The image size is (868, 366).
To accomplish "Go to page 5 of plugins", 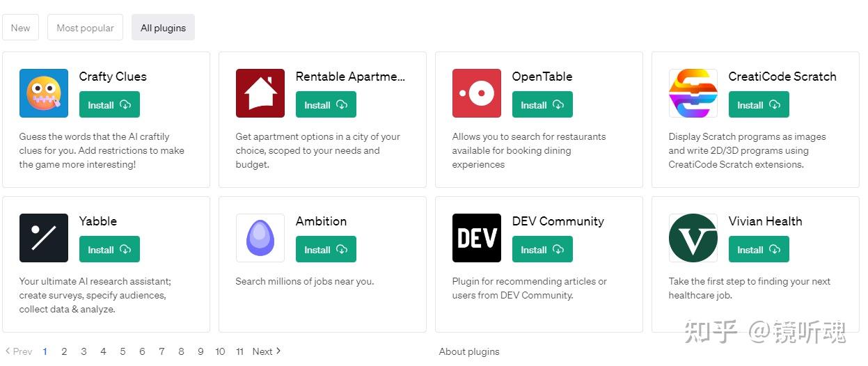I will (123, 351).
